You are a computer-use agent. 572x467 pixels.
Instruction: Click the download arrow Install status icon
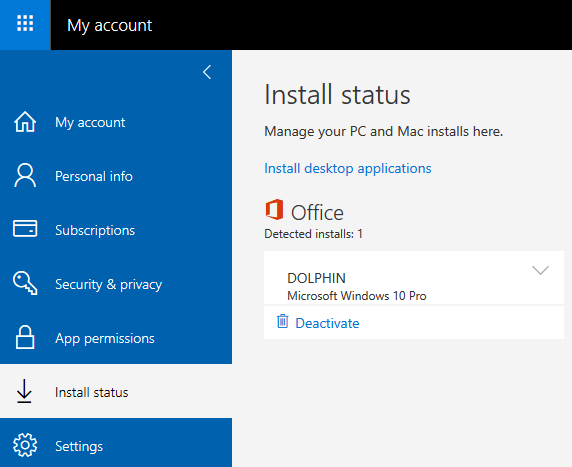(24, 391)
